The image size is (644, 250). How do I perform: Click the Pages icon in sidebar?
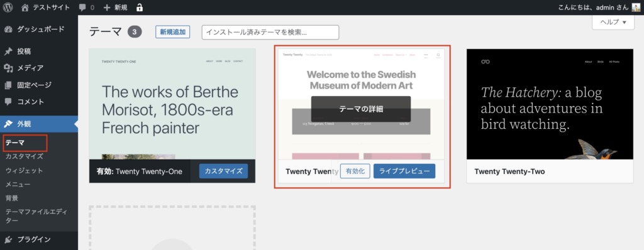coord(8,85)
